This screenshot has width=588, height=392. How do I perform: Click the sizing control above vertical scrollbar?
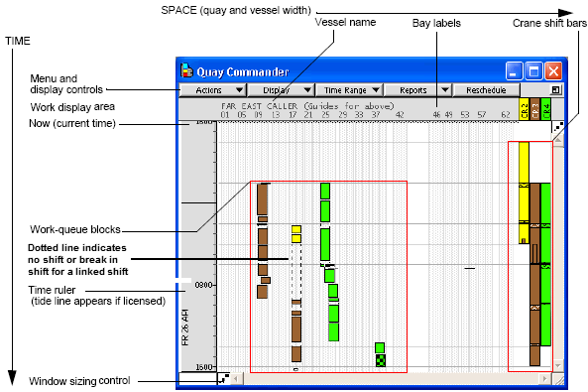tap(558, 127)
